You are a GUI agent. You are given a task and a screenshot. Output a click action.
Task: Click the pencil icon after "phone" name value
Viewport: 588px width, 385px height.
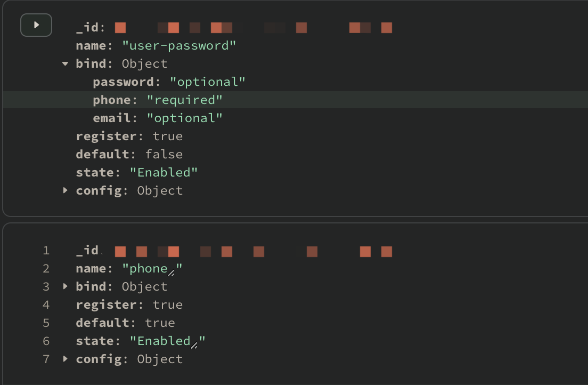[x=172, y=273]
